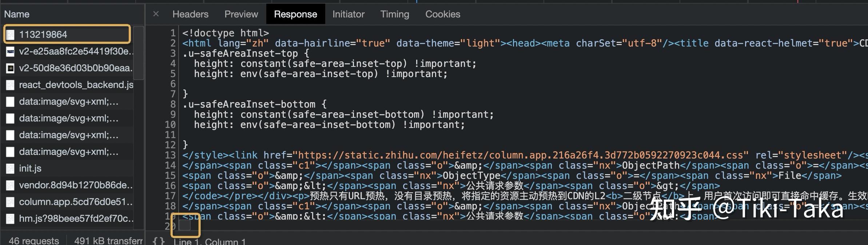Open the Preview tab
Image resolution: width=868 pixels, height=245 pixels.
(x=241, y=14)
